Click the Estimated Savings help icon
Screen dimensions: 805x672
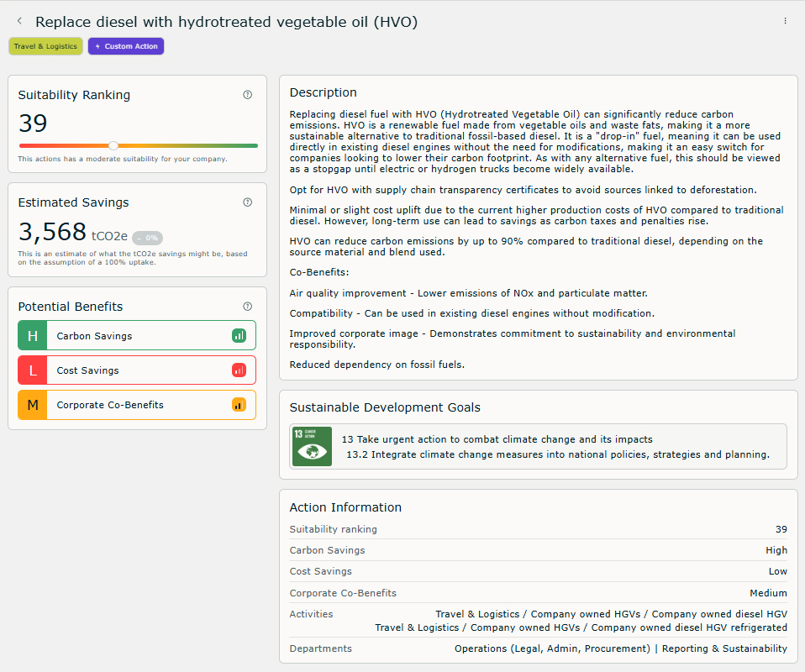click(247, 202)
